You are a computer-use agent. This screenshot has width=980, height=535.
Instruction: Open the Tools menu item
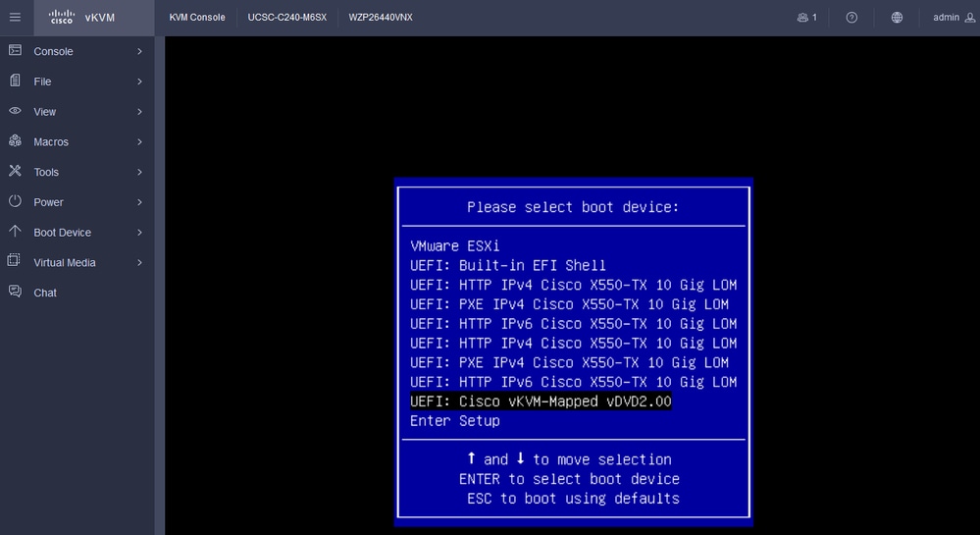point(77,172)
